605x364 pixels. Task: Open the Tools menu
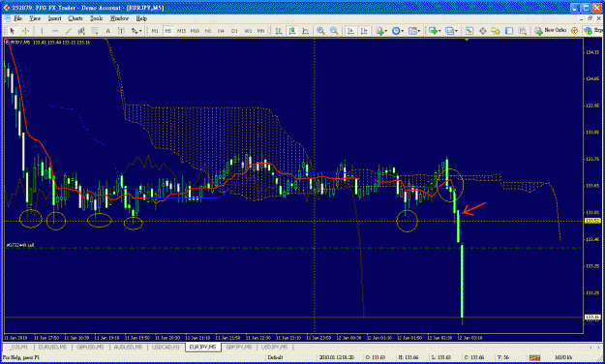[x=97, y=18]
